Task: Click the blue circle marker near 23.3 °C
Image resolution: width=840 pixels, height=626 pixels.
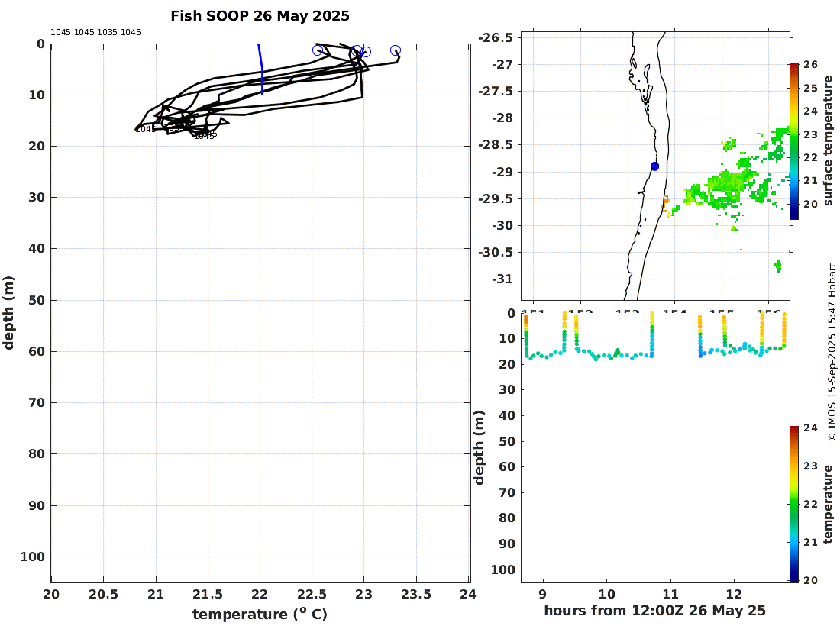Action: click(x=396, y=50)
